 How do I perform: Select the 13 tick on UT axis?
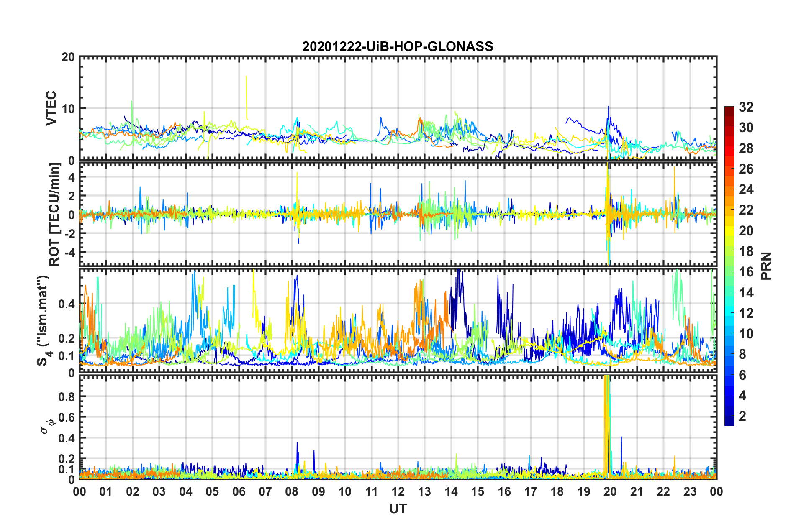(424, 491)
